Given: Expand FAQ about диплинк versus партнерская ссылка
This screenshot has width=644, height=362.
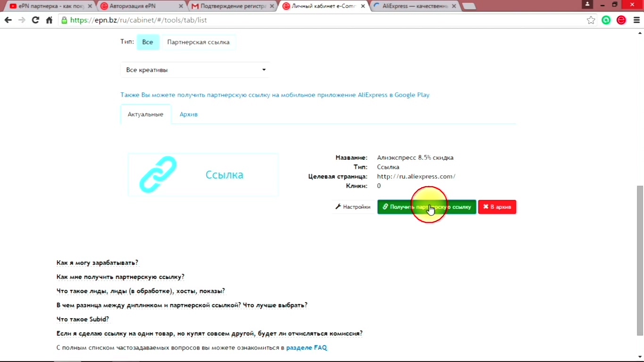Looking at the screenshot, I should [x=182, y=305].
